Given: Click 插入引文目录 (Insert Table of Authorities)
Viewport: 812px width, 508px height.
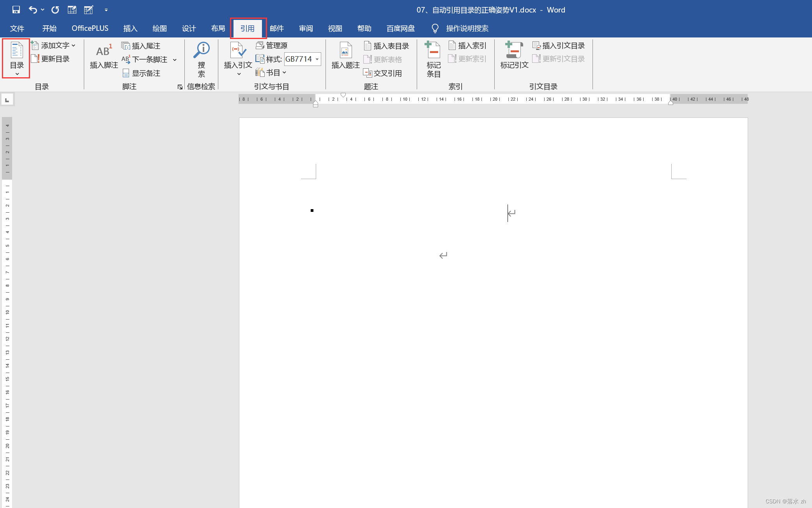Looking at the screenshot, I should [x=559, y=46].
